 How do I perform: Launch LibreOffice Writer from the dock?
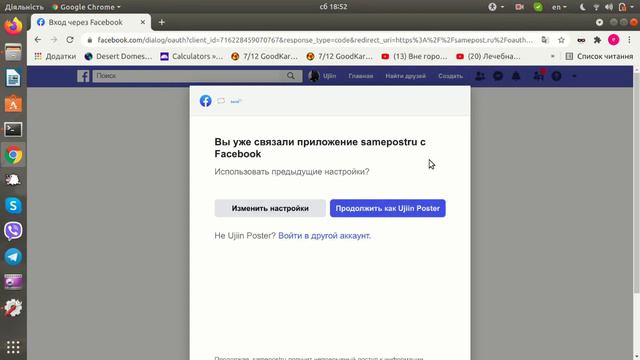click(13, 78)
